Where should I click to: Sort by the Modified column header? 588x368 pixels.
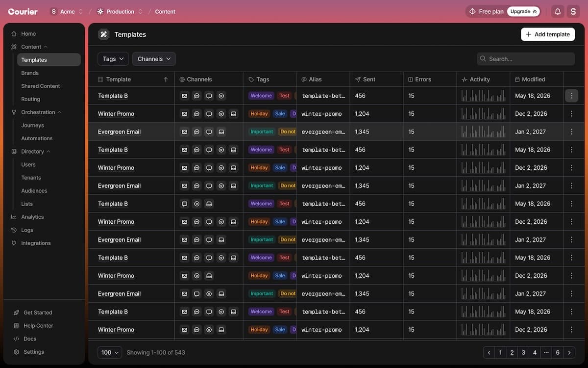pos(537,79)
